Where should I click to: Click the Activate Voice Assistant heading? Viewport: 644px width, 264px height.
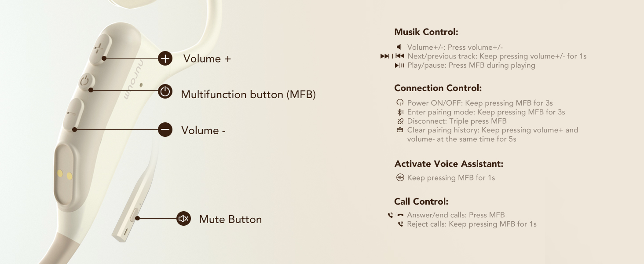pos(449,164)
